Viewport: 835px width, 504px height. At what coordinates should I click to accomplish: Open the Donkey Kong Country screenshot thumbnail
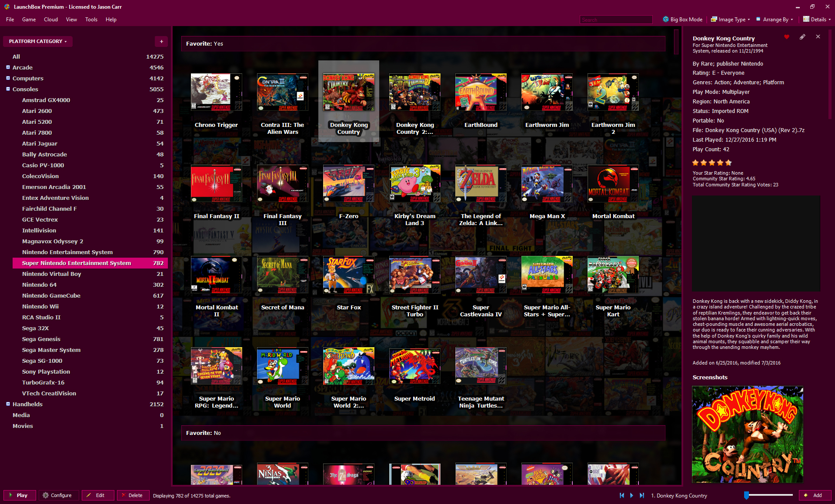[748, 434]
